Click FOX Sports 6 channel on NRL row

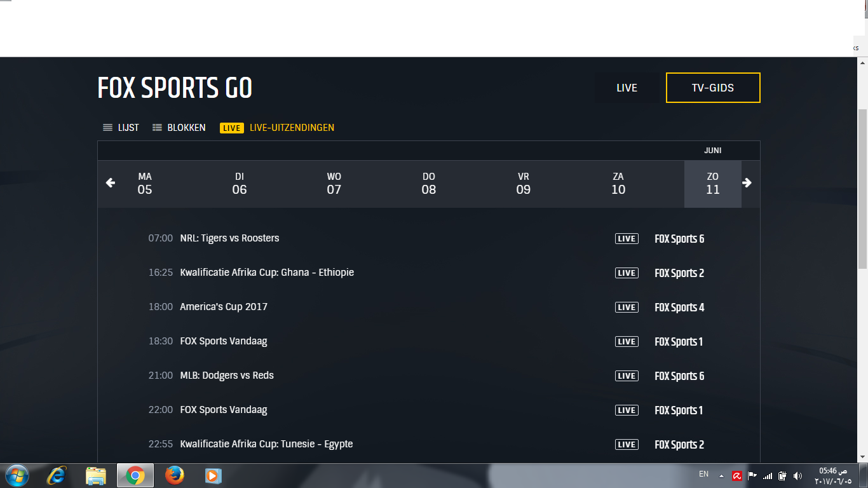click(x=679, y=239)
